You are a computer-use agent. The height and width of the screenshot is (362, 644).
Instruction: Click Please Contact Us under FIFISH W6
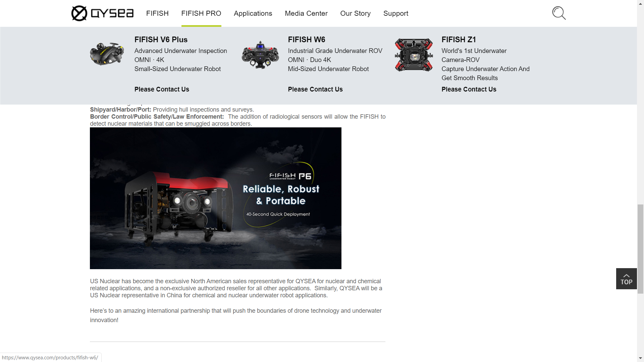tap(315, 89)
